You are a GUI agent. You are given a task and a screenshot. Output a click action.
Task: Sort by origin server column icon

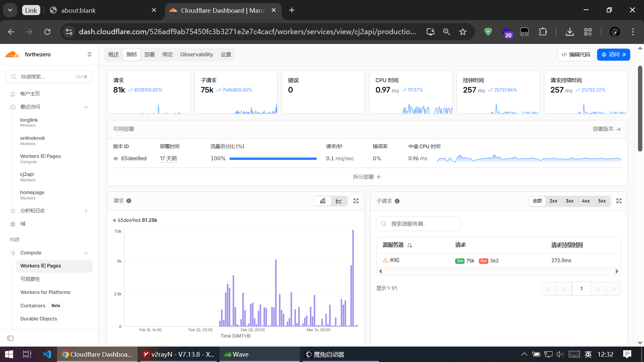click(410, 245)
